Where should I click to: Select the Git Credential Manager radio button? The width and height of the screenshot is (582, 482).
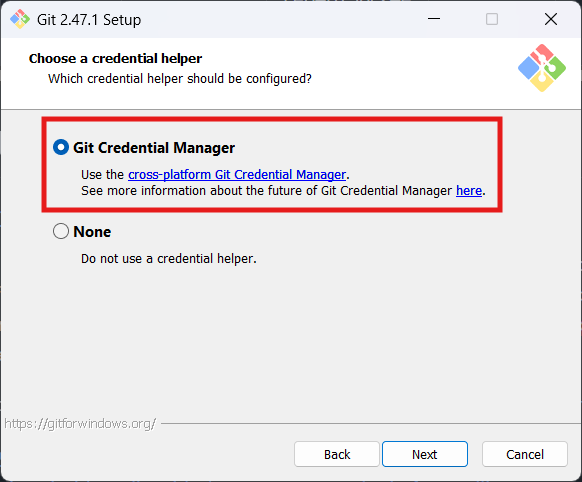tap(61, 147)
